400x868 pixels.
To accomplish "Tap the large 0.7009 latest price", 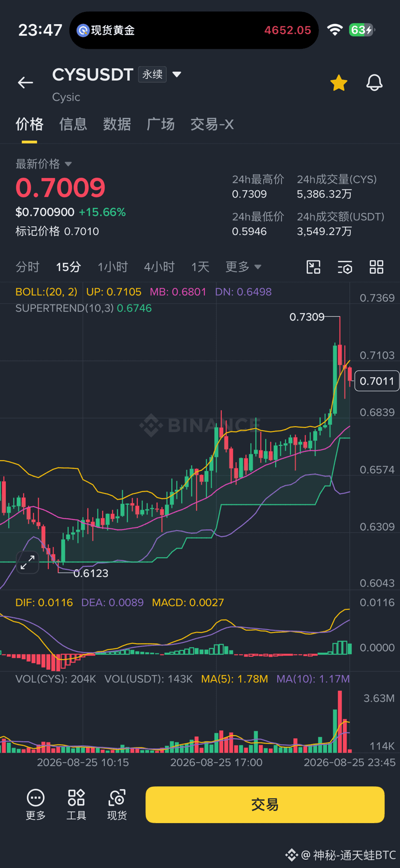I will (60, 188).
